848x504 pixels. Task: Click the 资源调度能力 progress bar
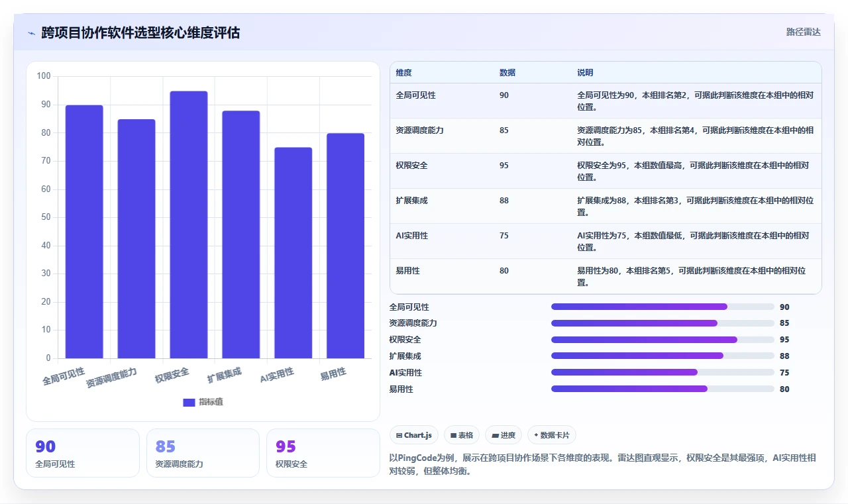662,323
